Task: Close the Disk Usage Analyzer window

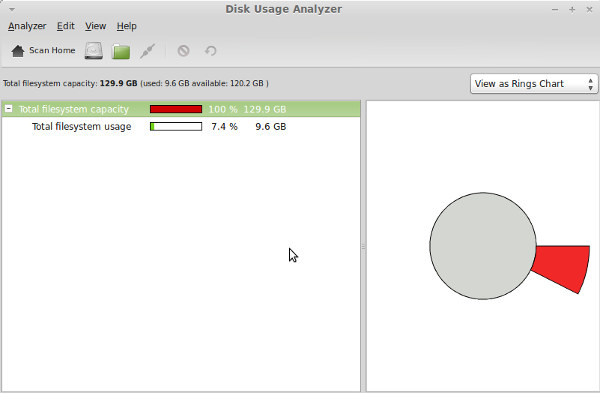Action: click(x=589, y=10)
